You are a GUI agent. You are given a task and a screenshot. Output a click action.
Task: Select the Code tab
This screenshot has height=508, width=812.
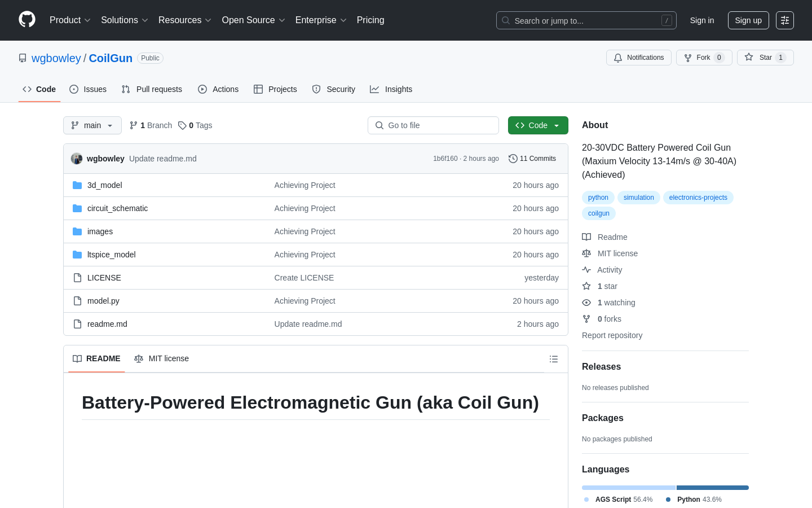pos(39,89)
